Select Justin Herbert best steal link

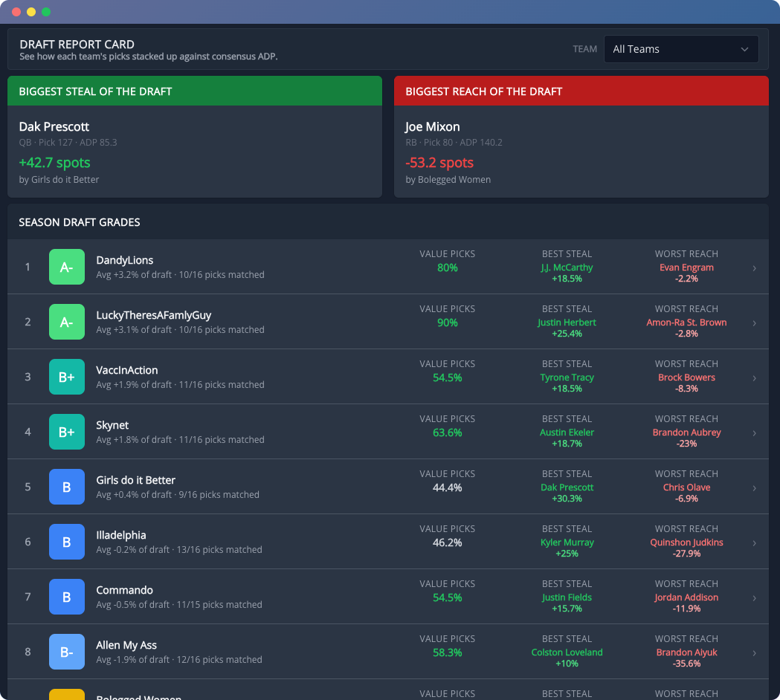coord(567,323)
